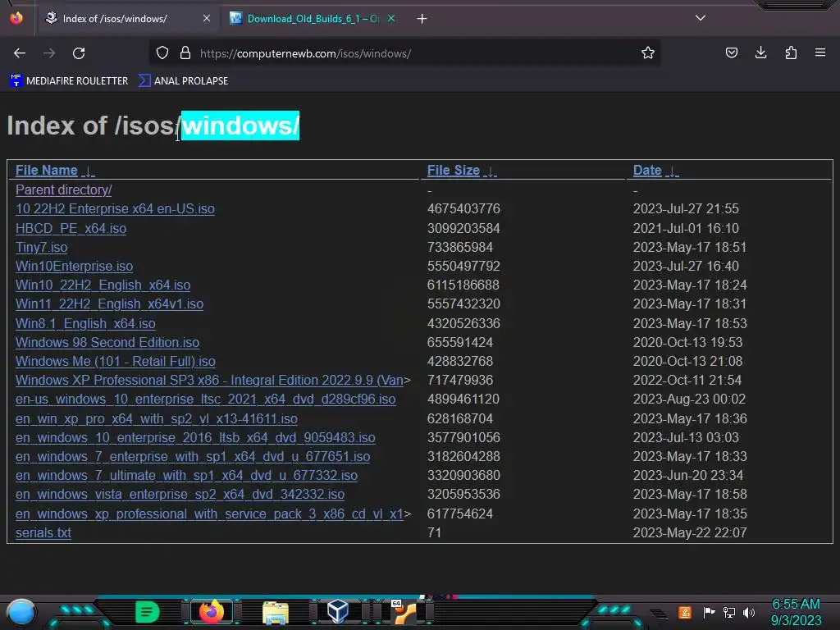Open the volume speaker tray icon

pos(749,612)
